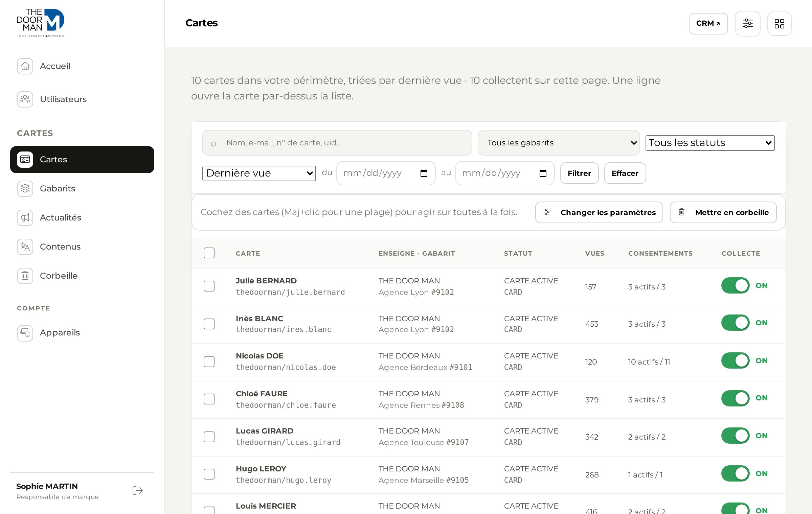The height and width of the screenshot is (514, 812).
Task: Disable collecte switch for Hugo LEROY
Action: click(735, 473)
